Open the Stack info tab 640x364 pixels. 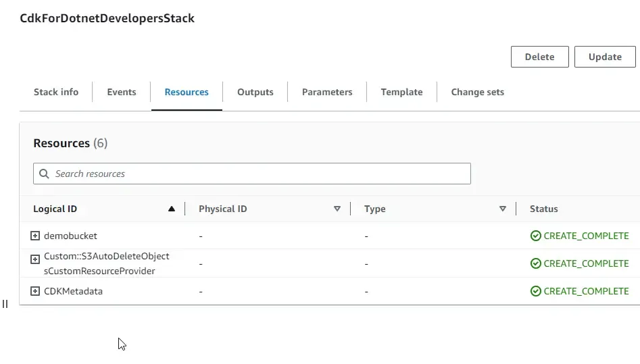[x=56, y=93]
